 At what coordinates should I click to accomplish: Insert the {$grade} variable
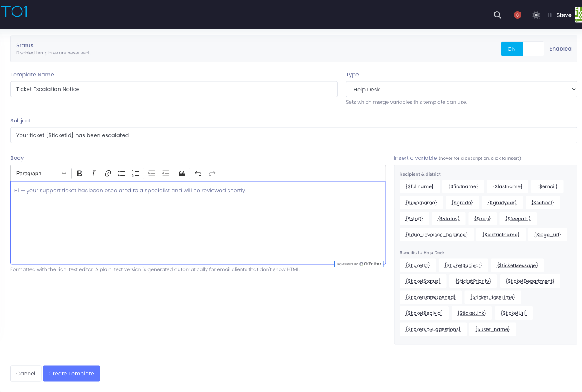tap(462, 203)
